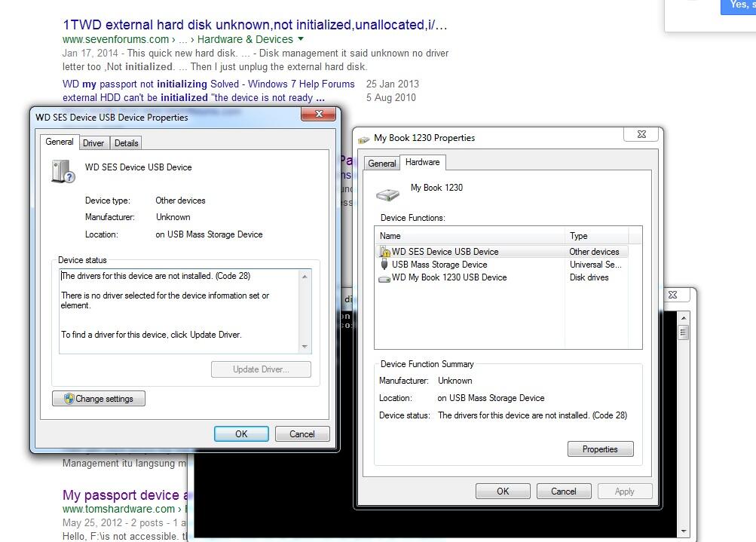
Task: Sort device functions by Type column header
Action: tap(596, 236)
